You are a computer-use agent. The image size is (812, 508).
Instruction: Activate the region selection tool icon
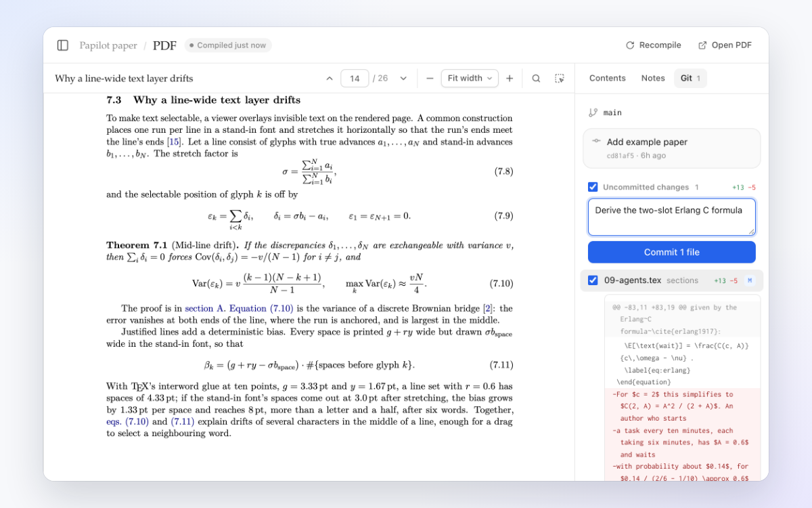pyautogui.click(x=560, y=79)
